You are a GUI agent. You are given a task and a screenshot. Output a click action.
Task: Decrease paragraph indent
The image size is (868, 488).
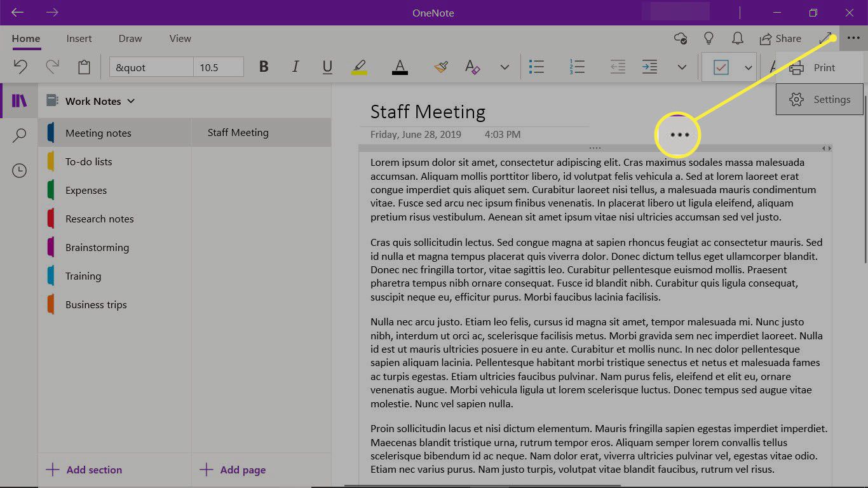618,67
